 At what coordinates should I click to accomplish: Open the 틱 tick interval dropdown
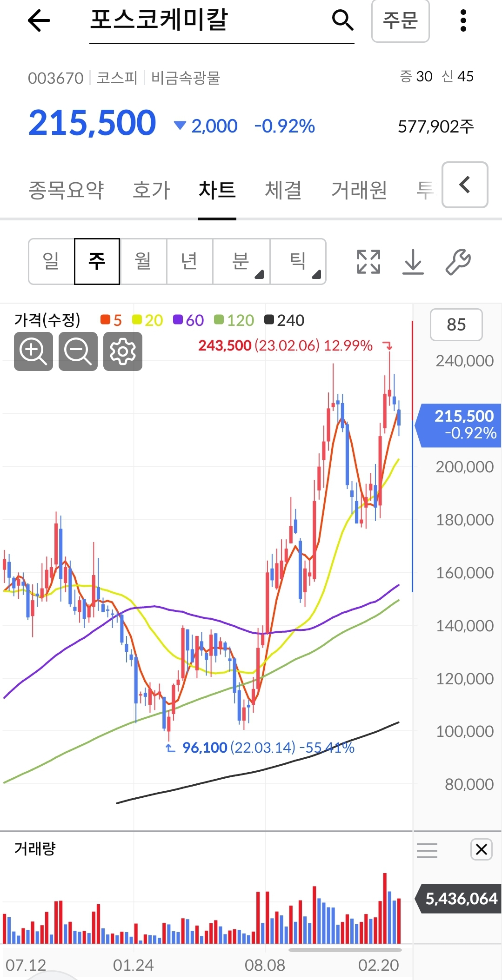point(298,261)
